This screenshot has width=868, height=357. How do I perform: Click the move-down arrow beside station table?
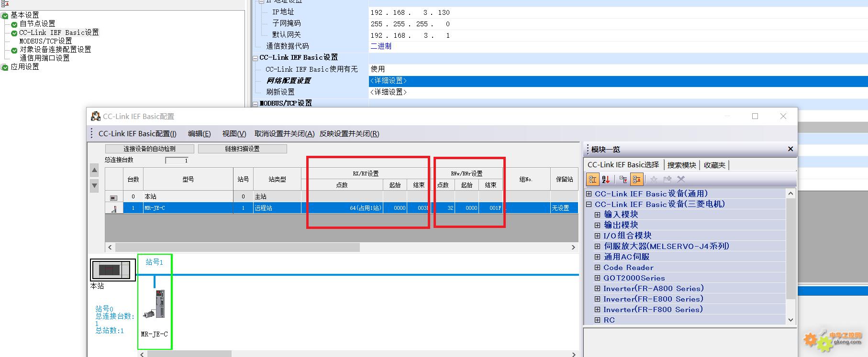point(94,185)
